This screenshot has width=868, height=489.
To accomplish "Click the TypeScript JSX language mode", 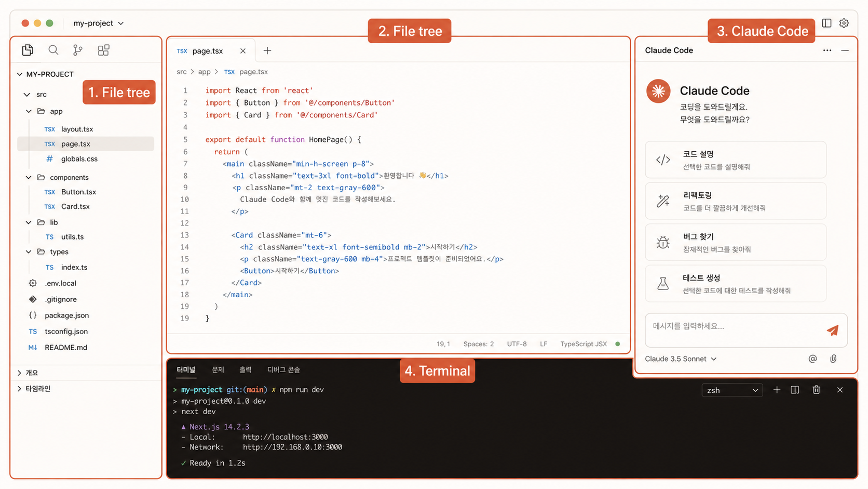I will point(584,344).
